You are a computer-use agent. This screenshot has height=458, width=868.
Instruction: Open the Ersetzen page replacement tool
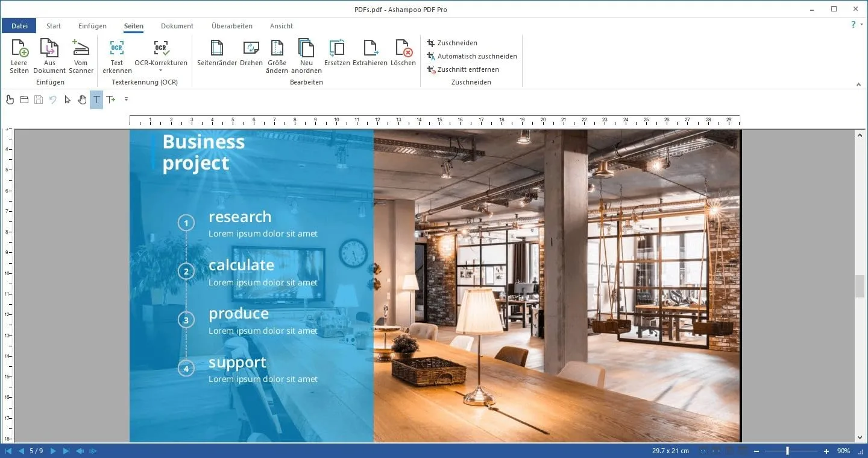(x=336, y=54)
